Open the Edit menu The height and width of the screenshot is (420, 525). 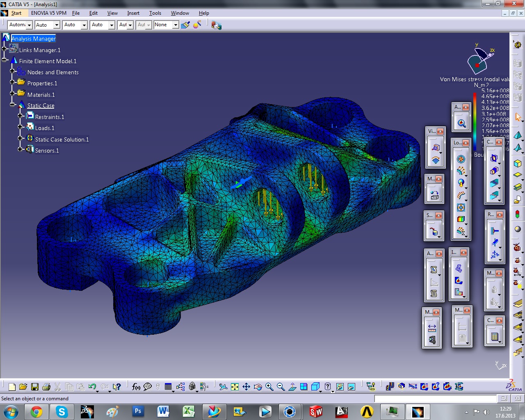[94, 13]
